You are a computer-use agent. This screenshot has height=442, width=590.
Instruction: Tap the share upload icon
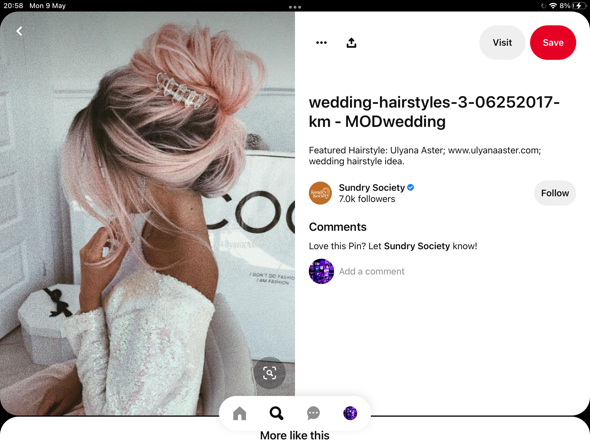coord(351,43)
